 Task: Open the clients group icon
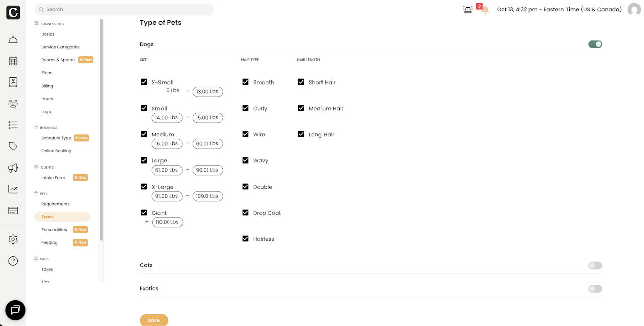click(x=13, y=104)
